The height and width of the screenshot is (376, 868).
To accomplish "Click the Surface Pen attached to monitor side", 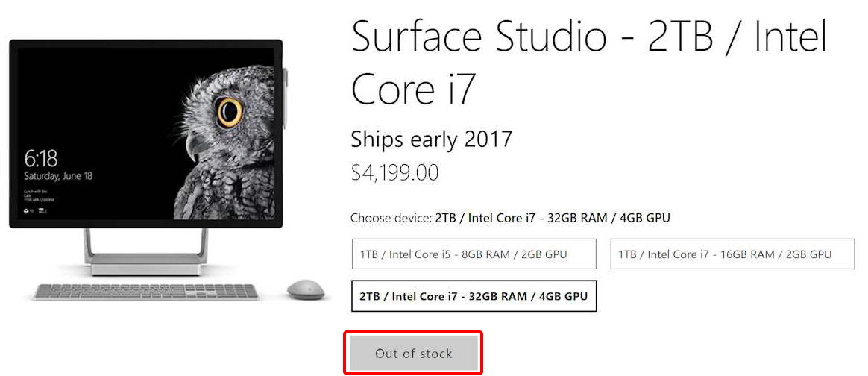I will (285, 98).
